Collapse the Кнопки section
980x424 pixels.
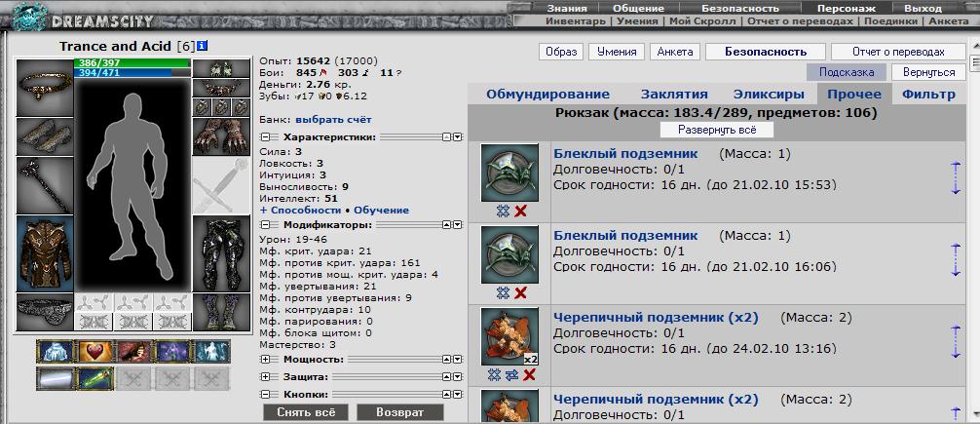pyautogui.click(x=265, y=395)
